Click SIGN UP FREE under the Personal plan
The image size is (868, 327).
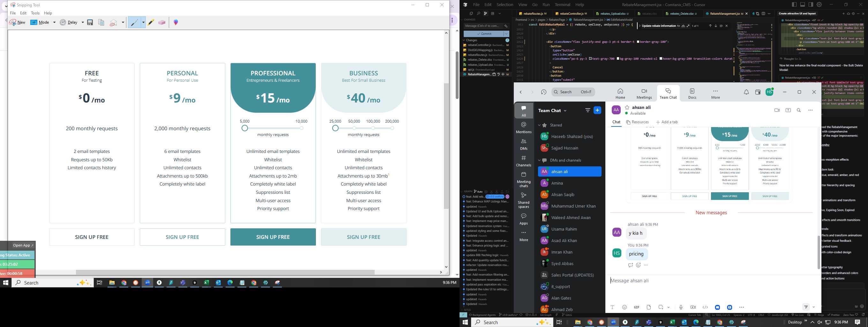182,237
